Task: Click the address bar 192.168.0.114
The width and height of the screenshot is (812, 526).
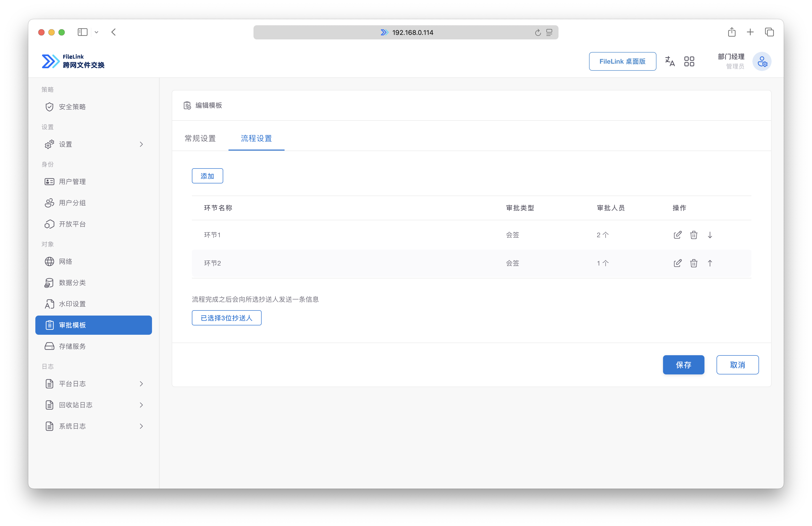Action: [406, 32]
